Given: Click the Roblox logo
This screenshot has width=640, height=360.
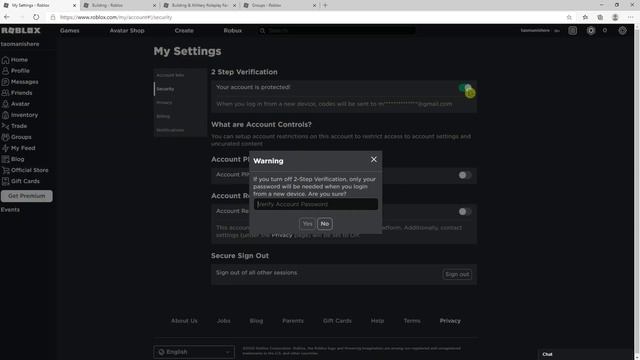Looking at the screenshot, I should tap(21, 31).
